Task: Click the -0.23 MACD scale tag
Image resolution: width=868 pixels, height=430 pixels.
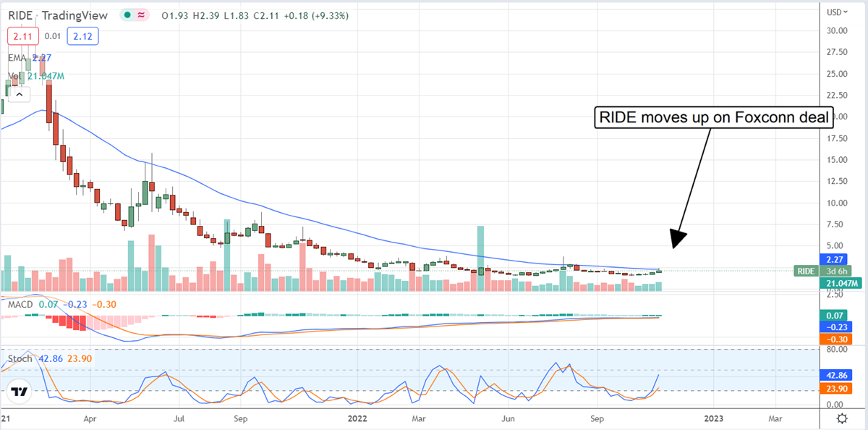Action: click(837, 327)
